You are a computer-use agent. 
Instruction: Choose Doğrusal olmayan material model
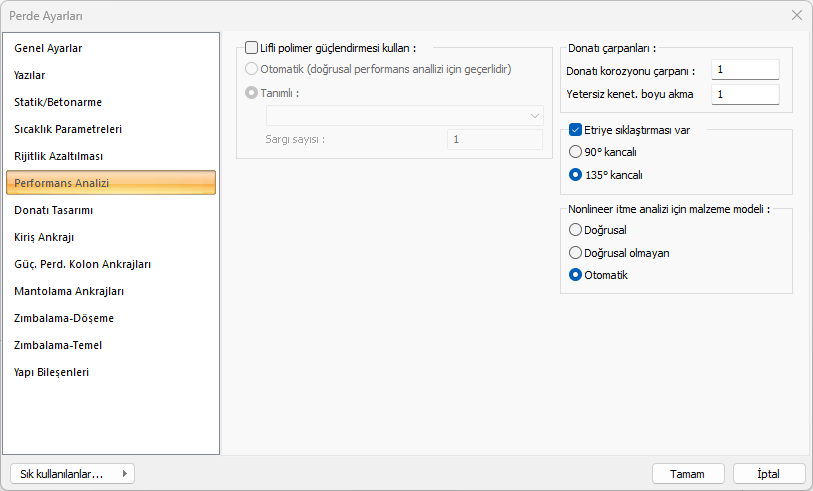[x=575, y=253]
